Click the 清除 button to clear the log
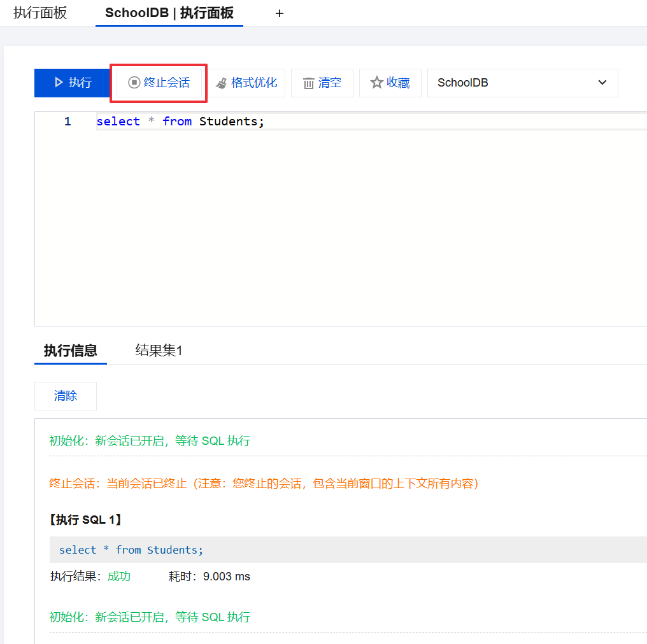Viewport: 647px width, 644px height. [66, 396]
